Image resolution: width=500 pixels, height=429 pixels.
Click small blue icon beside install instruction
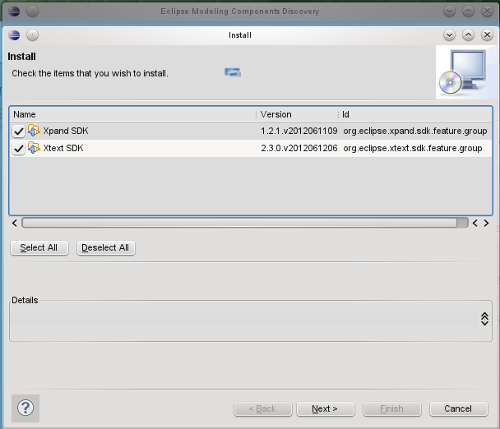(x=233, y=72)
